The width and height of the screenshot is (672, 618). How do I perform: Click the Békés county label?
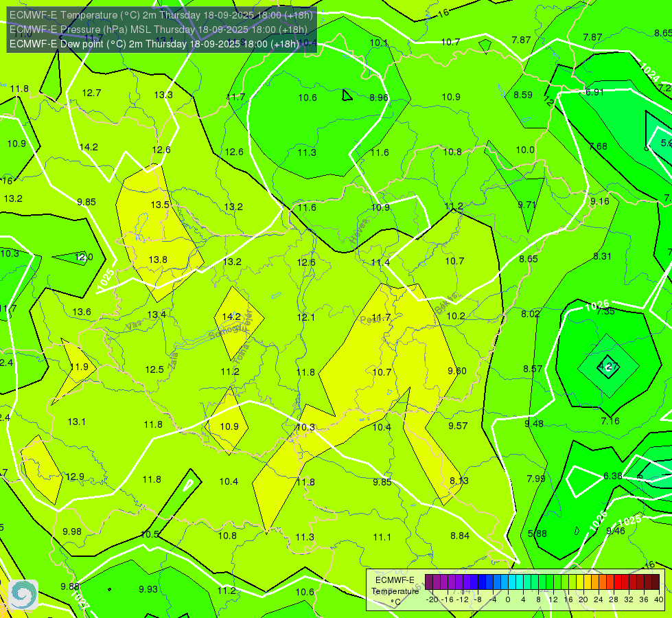pyautogui.click(x=445, y=304)
